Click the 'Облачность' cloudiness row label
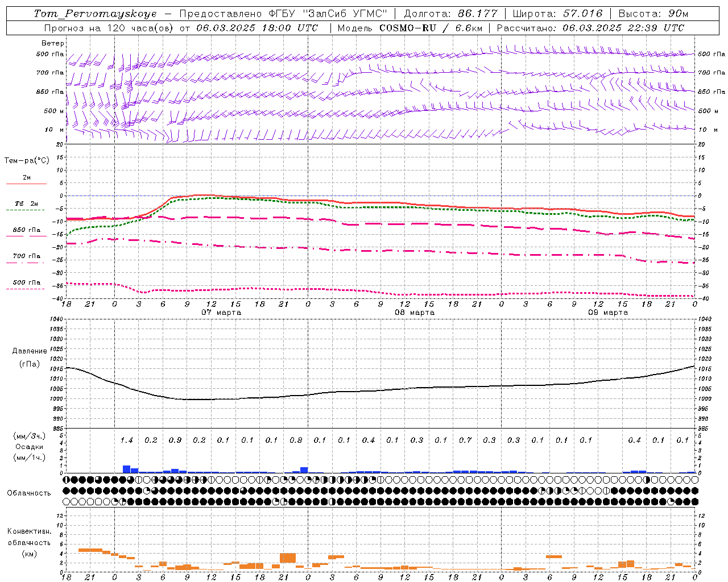The image size is (728, 582). (29, 493)
